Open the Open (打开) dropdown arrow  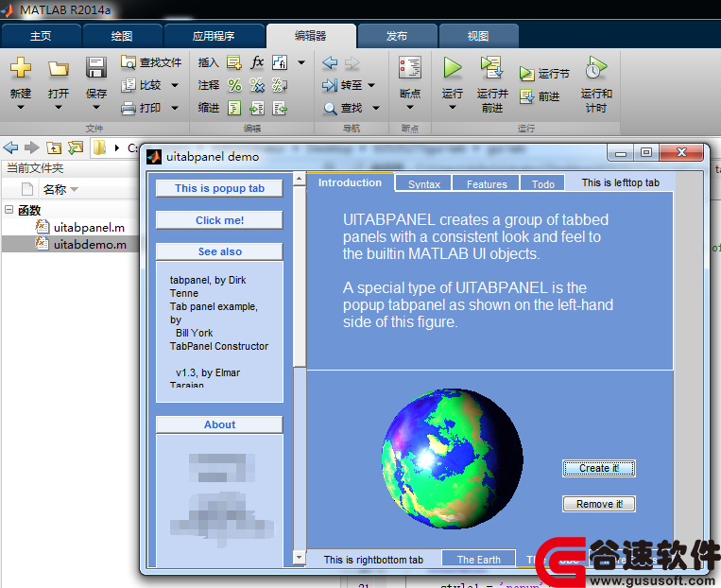click(59, 107)
